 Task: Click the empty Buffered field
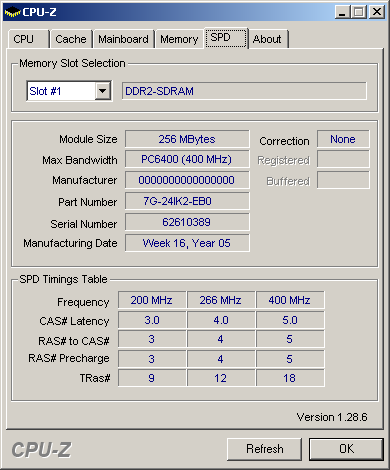[343, 180]
